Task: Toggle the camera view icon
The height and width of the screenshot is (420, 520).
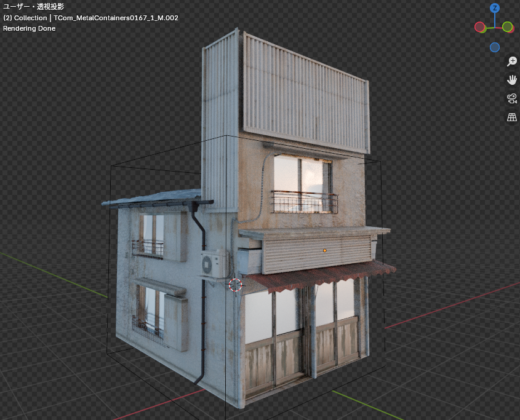Action: point(512,98)
